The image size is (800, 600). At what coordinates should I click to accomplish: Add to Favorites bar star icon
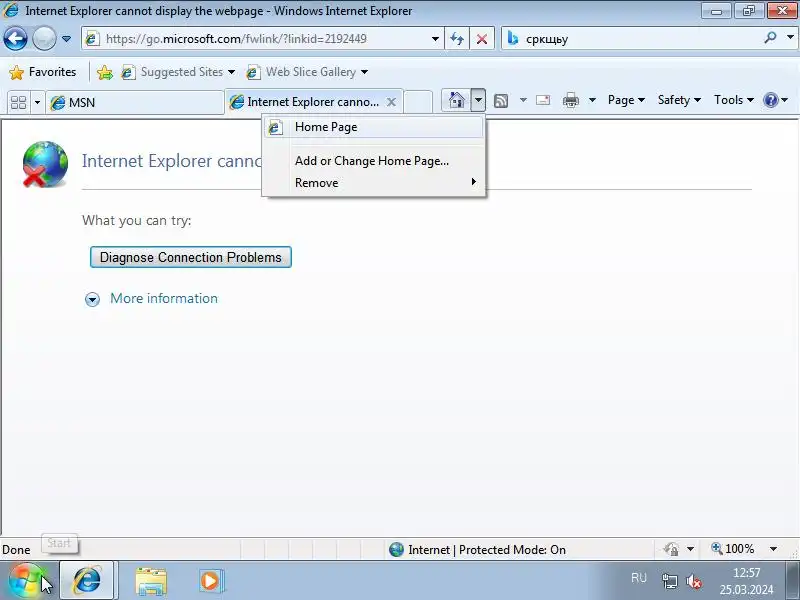click(x=105, y=72)
